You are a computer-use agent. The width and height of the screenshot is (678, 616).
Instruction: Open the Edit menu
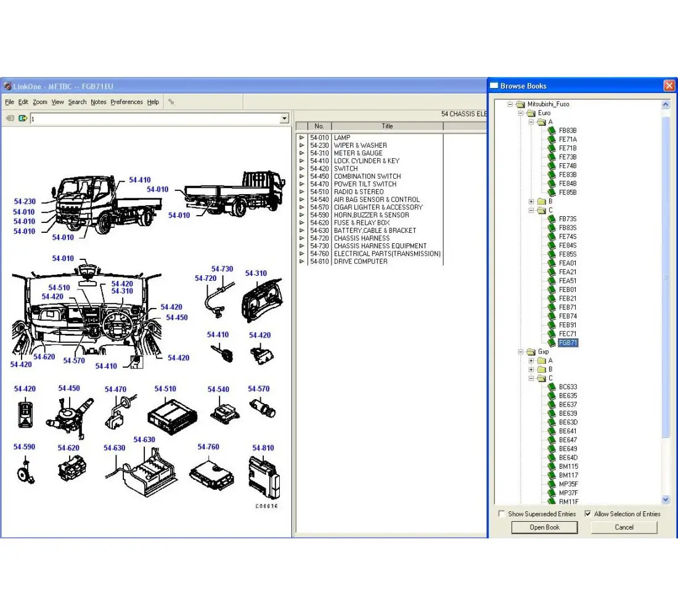pyautogui.click(x=23, y=102)
